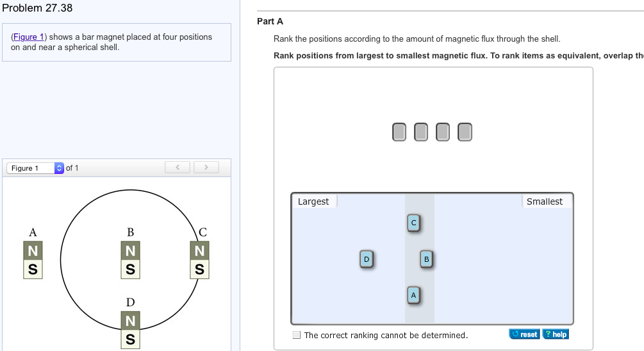Click the blue tile labeled C

click(413, 223)
